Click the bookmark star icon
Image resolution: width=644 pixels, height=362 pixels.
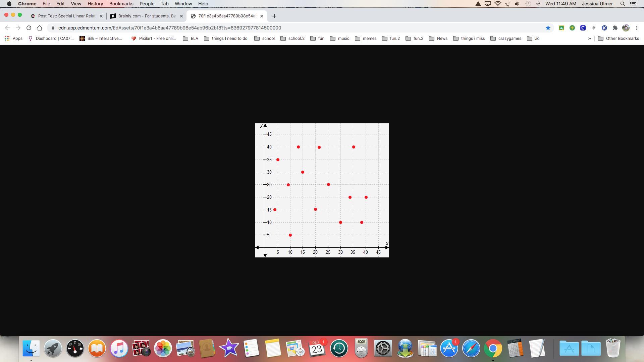[x=548, y=28]
